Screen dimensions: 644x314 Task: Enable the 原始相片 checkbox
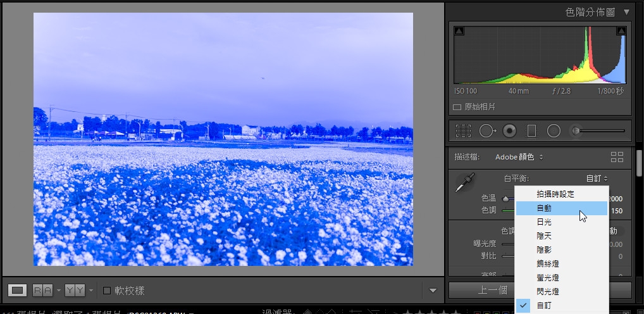coord(457,107)
